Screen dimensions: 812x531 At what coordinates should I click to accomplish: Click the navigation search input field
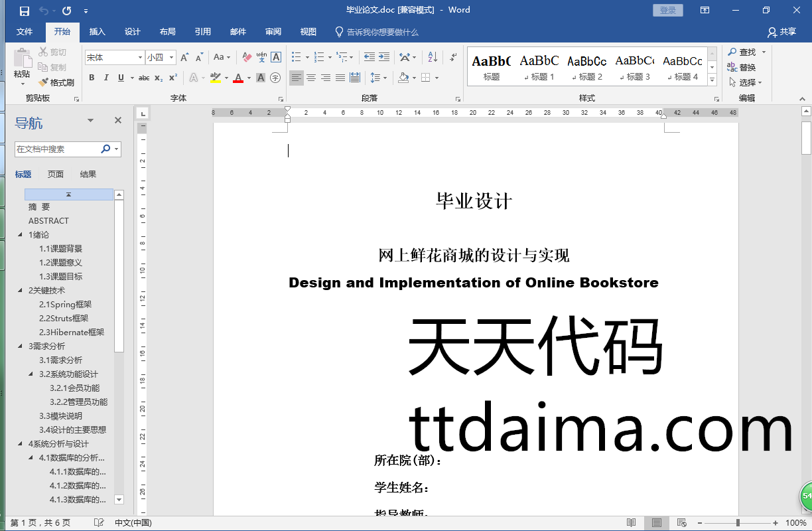57,149
